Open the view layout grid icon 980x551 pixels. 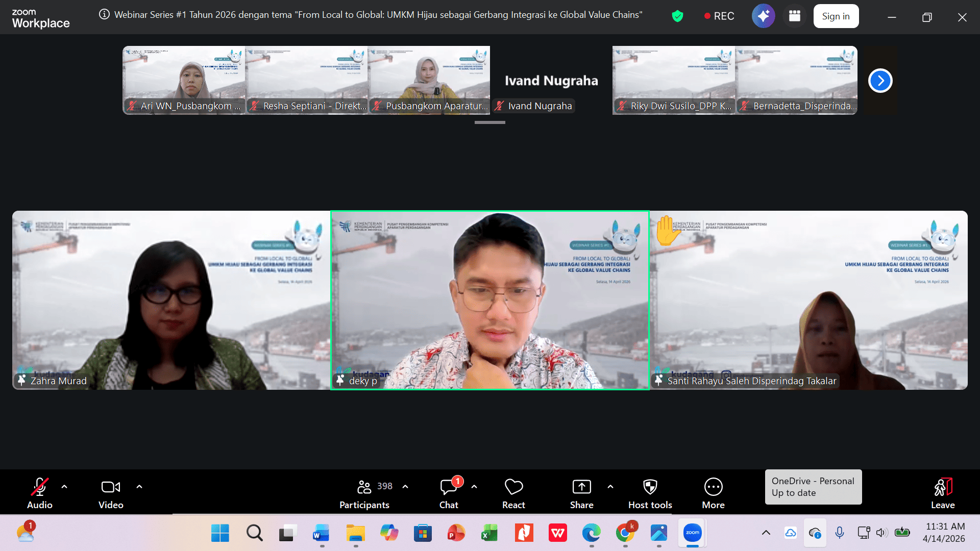795,16
